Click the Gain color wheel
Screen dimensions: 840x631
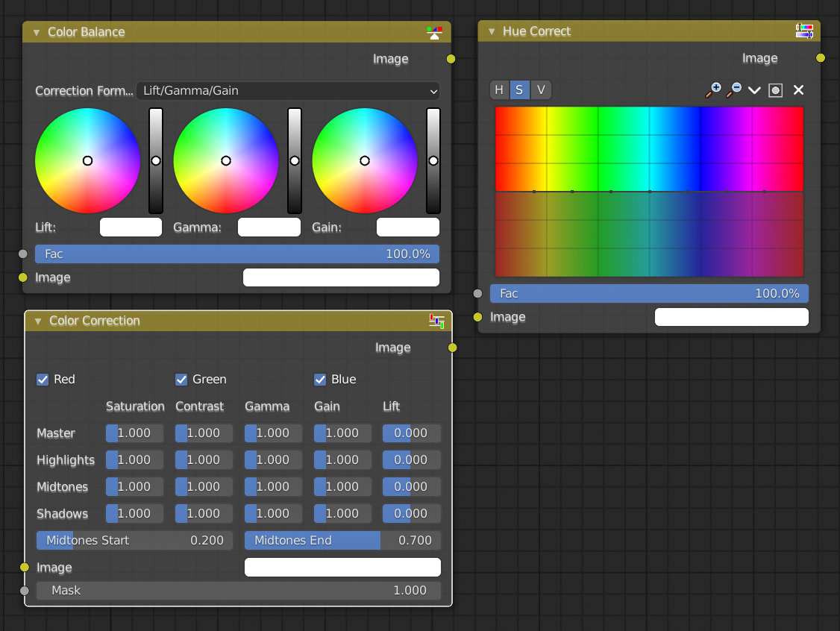tap(364, 160)
